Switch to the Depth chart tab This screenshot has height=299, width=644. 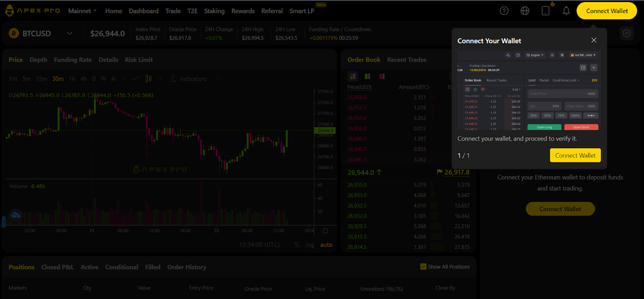click(x=38, y=60)
